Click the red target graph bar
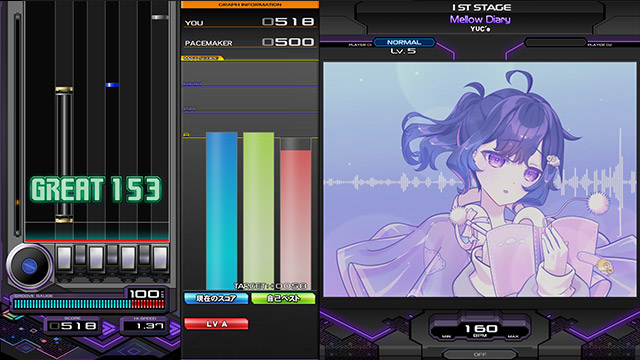Screen dimensions: 640x360 (296, 220)
